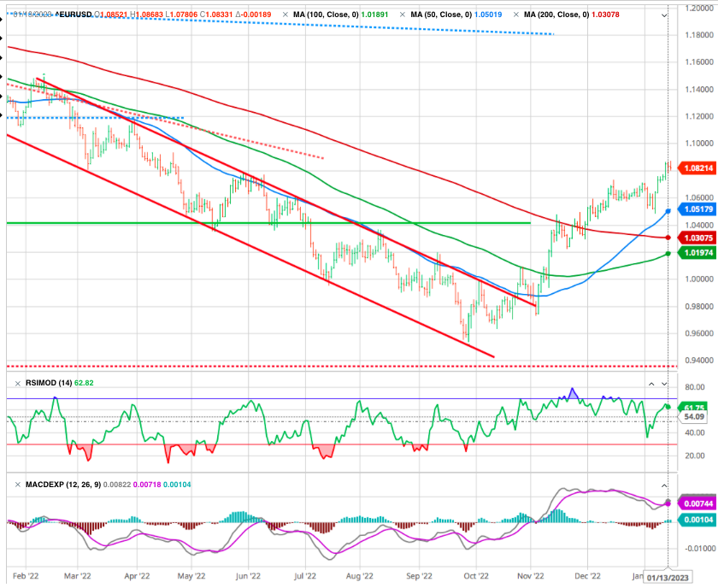Click the magenta 0.00744 MACD value tag
Image resolution: width=724 pixels, height=588 pixels.
(698, 503)
